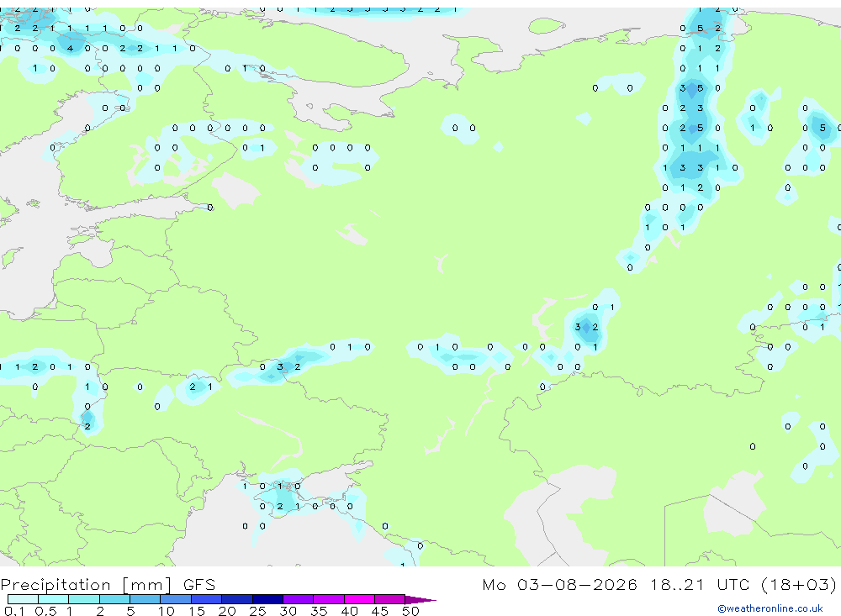
Task: Click the value '4' on the northwest map area
Action: point(70,48)
